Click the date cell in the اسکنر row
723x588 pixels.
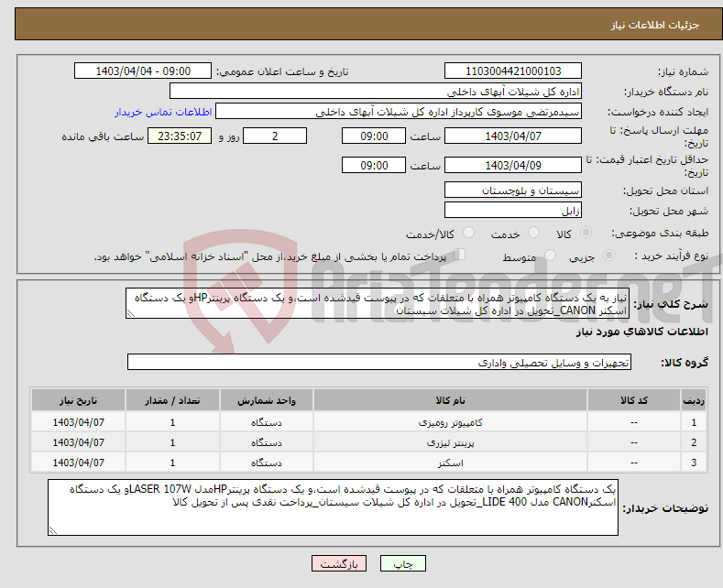coord(79,463)
